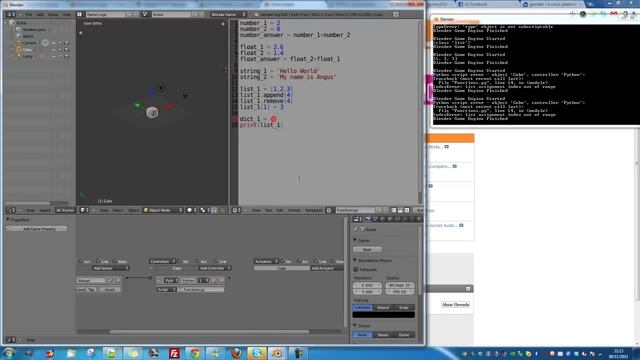Select the World properties tab icon
640x360 pixels.
[x=382, y=219]
